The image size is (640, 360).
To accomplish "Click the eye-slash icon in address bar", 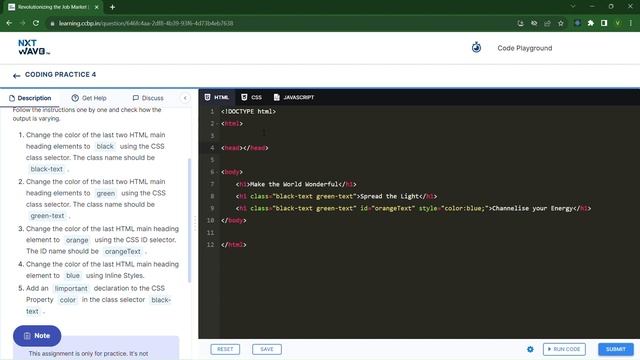I will [534, 23].
